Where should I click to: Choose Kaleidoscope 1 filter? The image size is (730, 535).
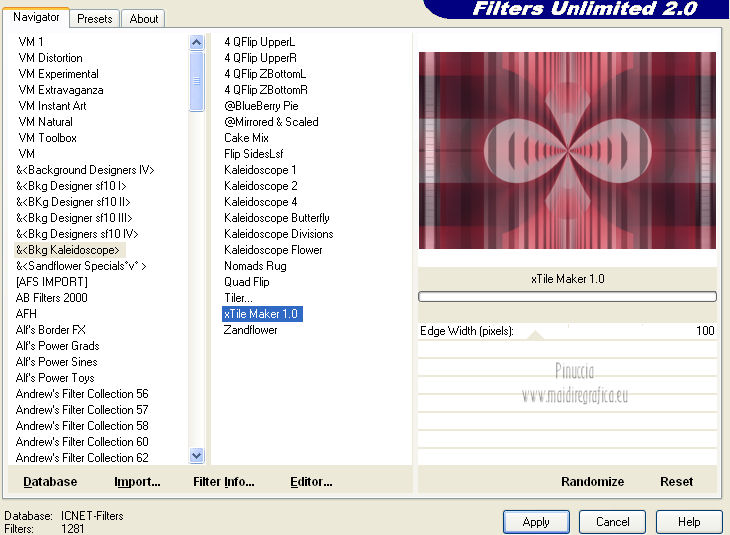260,169
